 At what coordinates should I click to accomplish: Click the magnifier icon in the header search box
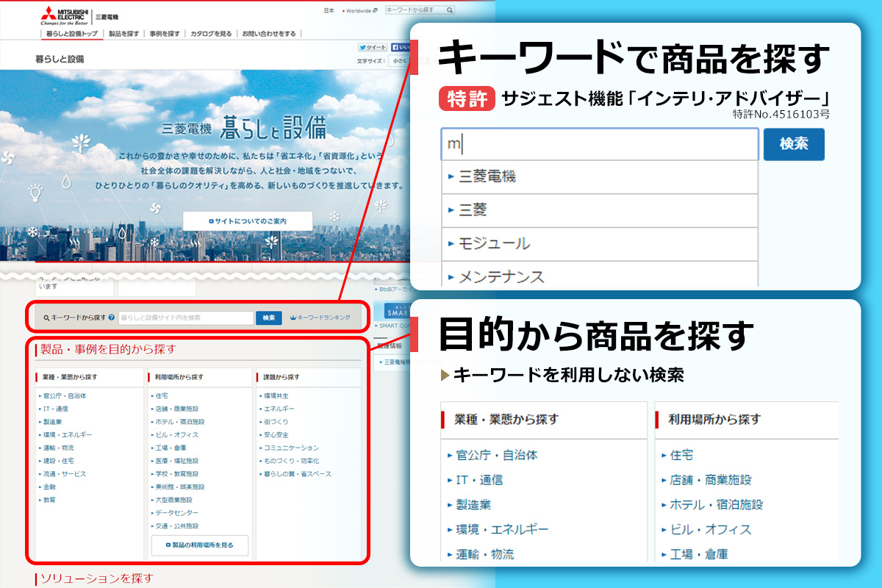pyautogui.click(x=449, y=10)
